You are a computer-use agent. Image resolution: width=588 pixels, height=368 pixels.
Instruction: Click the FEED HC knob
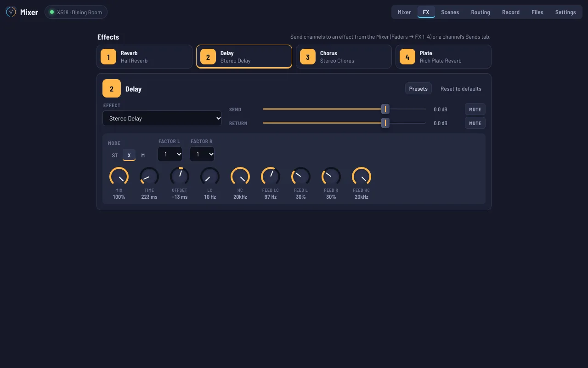362,177
